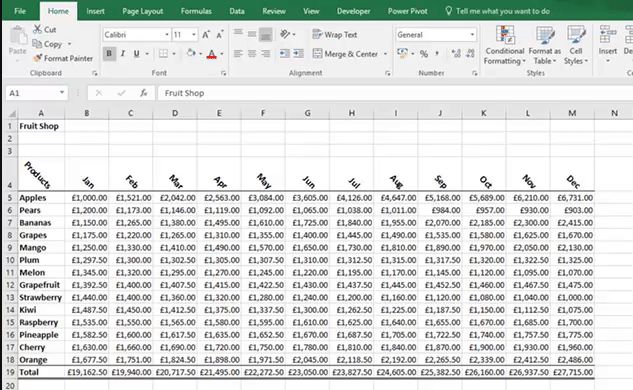Toggle Wrap Text

click(x=335, y=35)
